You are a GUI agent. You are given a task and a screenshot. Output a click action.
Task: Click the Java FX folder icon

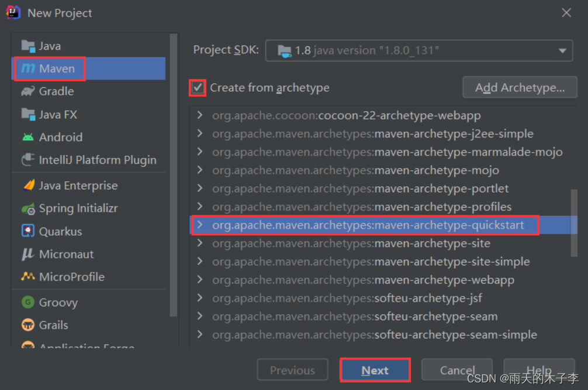[28, 115]
